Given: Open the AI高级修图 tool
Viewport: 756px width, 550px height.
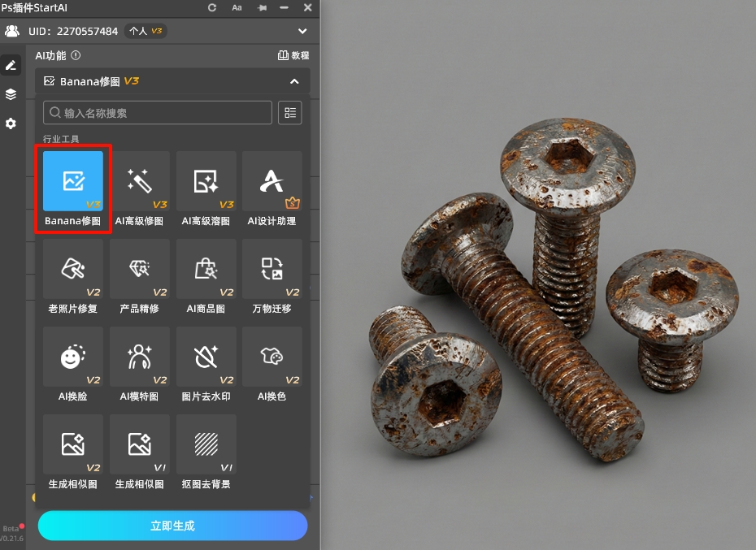Looking at the screenshot, I should pos(140,182).
